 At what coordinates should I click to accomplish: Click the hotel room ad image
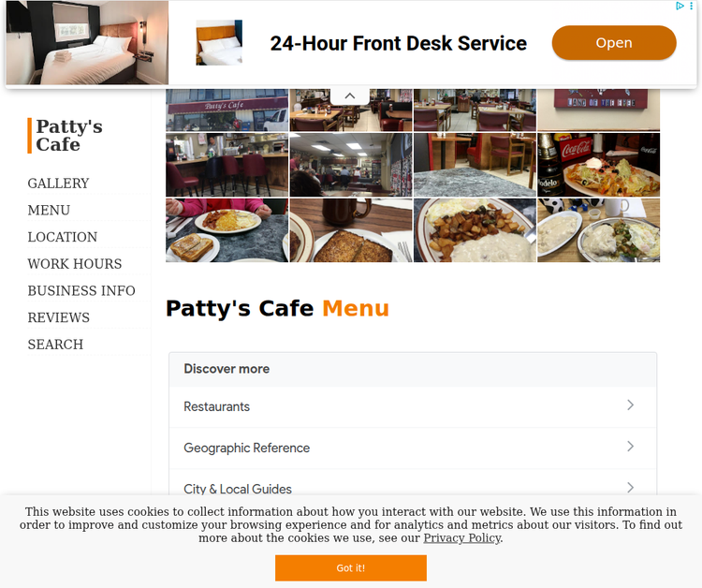point(87,42)
